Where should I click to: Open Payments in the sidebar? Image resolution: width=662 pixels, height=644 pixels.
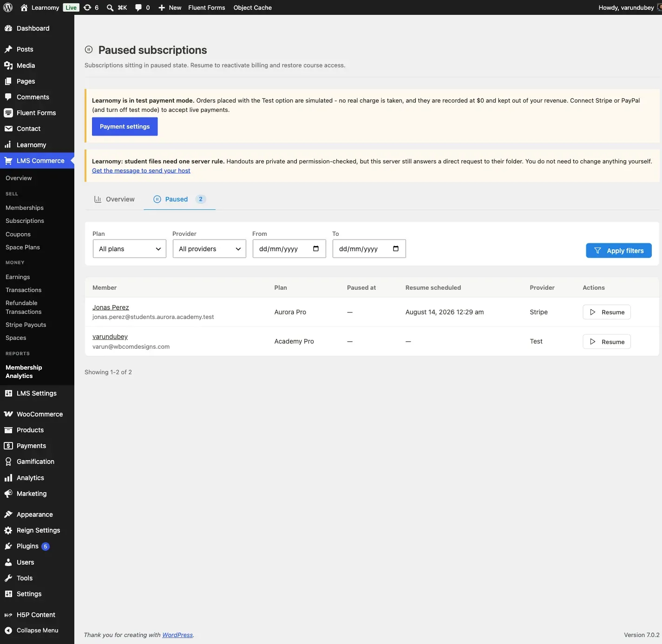click(37, 446)
